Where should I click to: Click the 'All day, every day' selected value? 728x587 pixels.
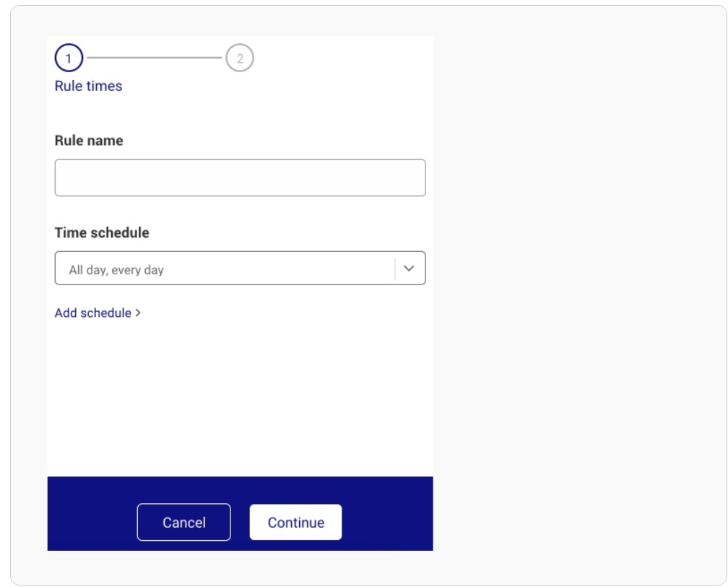116,269
